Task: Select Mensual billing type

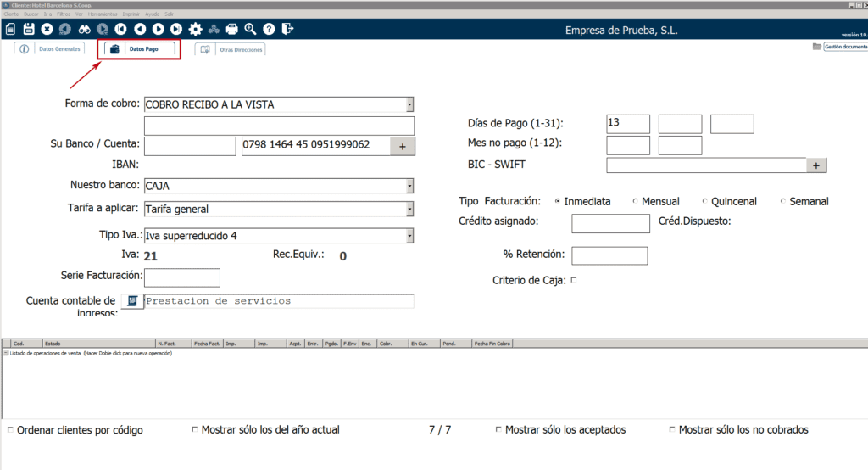Action: coord(635,202)
